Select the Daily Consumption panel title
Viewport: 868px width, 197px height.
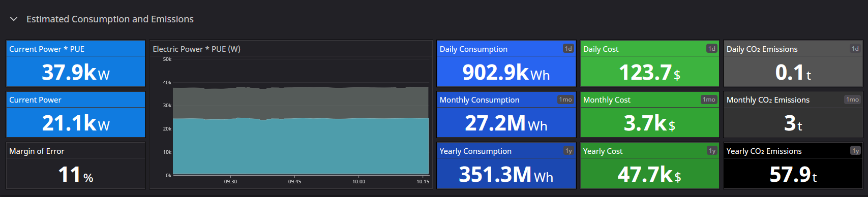point(473,49)
